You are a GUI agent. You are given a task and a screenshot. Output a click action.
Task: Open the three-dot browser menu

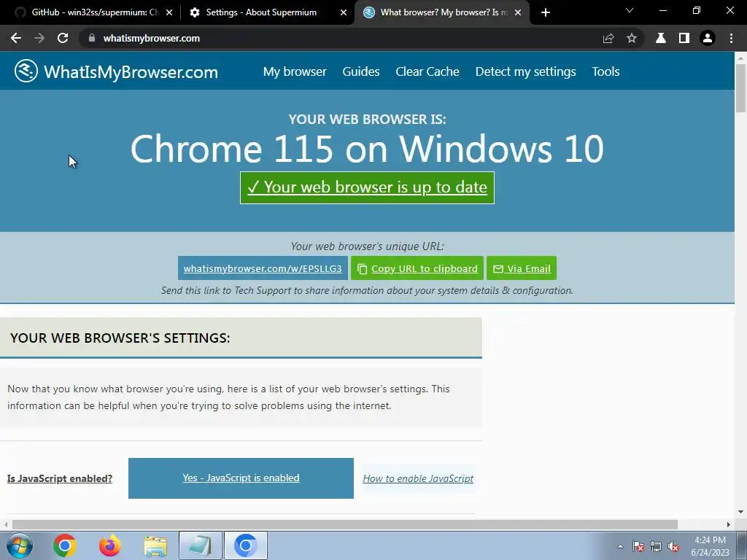pyautogui.click(x=731, y=38)
